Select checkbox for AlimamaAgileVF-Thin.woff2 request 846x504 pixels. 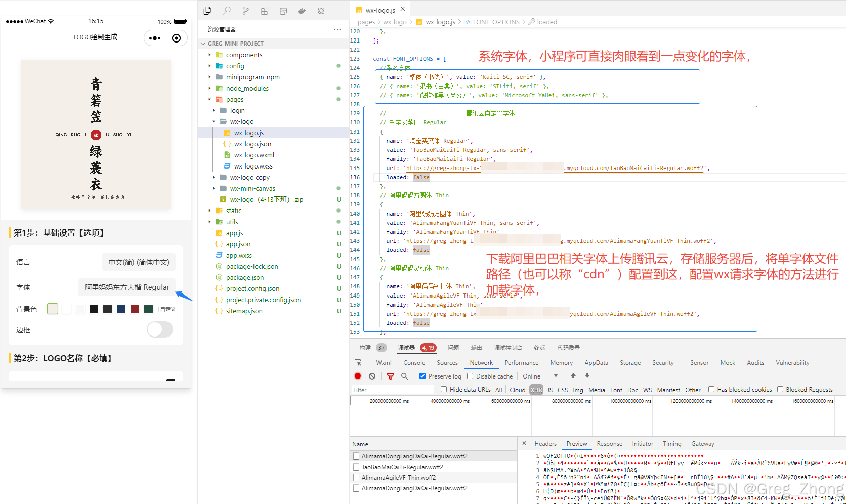click(356, 478)
